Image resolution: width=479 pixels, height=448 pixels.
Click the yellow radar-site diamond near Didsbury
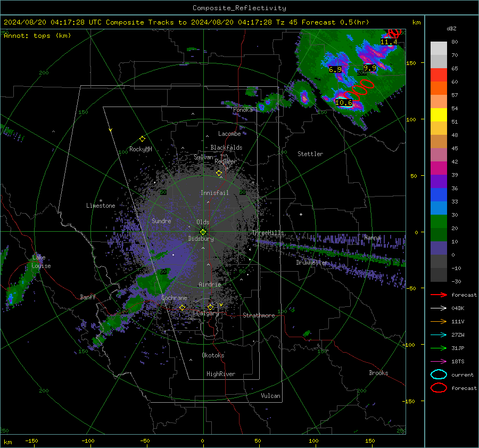click(203, 232)
